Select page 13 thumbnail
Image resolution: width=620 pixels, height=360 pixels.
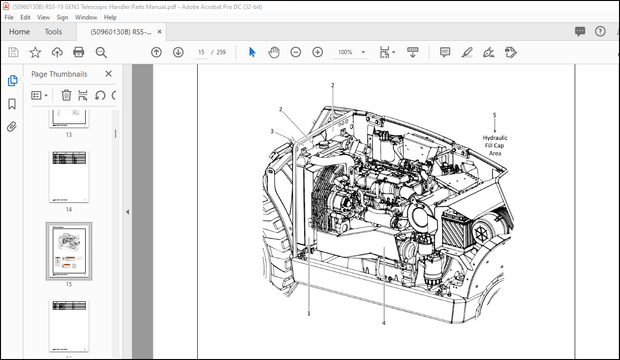tap(69, 119)
